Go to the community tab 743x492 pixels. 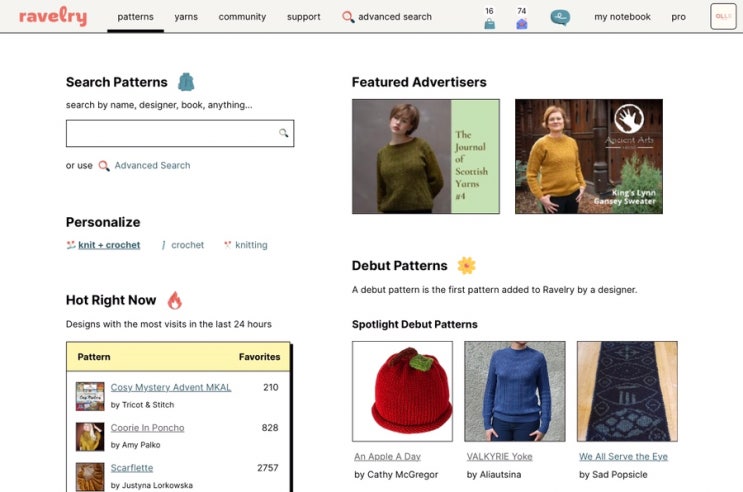(x=242, y=17)
